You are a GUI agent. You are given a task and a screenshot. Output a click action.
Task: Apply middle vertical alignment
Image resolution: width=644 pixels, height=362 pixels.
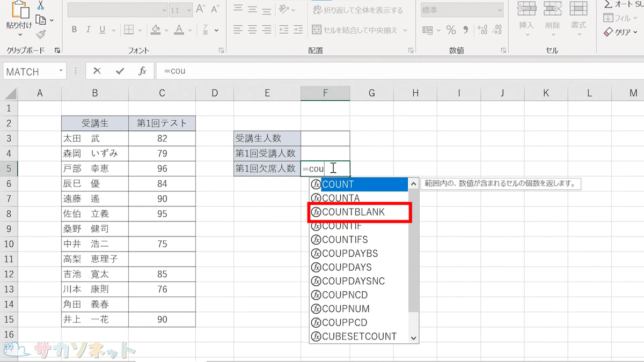pyautogui.click(x=253, y=10)
